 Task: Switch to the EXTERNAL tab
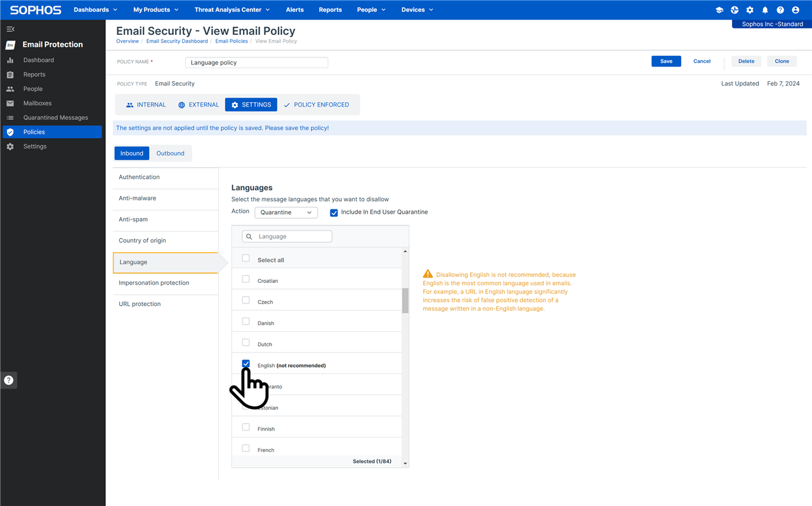[199, 105]
